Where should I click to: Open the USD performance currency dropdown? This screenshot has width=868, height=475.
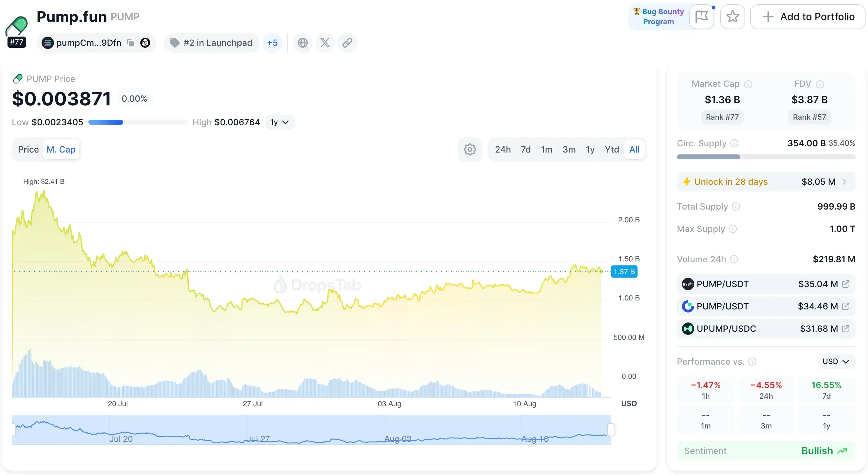pyautogui.click(x=835, y=362)
